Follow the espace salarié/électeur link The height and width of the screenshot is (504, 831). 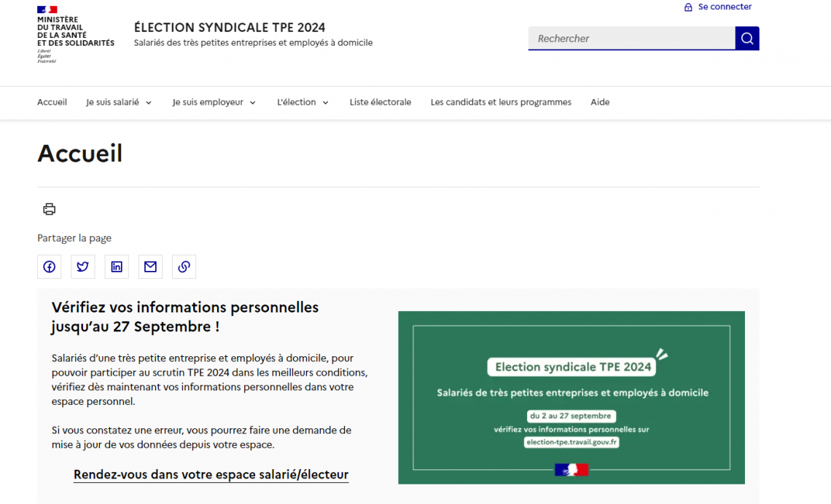coord(211,475)
